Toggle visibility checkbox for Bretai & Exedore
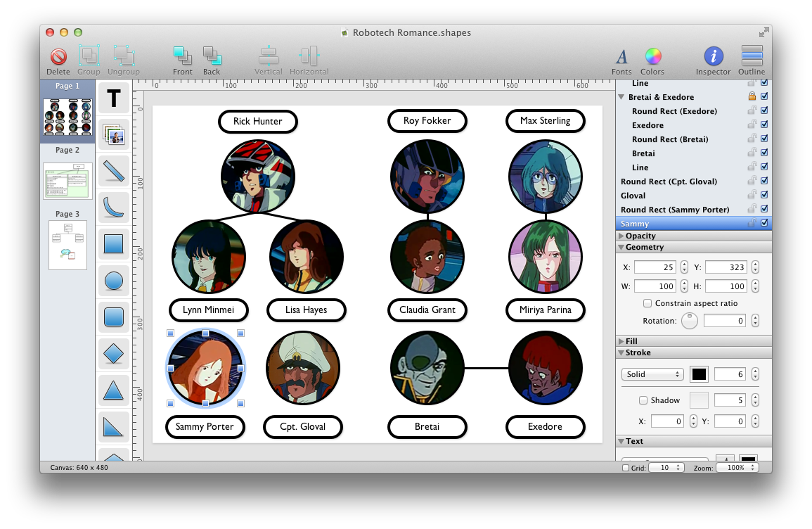Viewport: 812px width, 529px height. pos(764,96)
